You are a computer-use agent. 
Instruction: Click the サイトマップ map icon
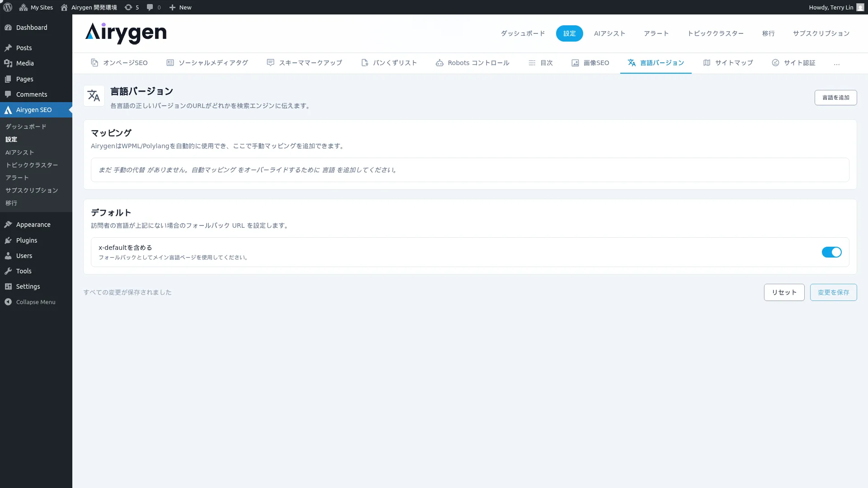coord(707,63)
